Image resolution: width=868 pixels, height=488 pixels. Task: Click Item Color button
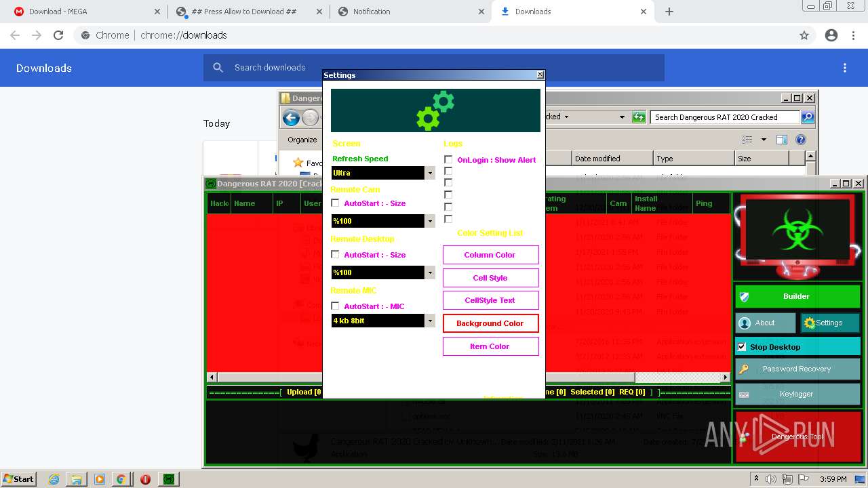(490, 346)
